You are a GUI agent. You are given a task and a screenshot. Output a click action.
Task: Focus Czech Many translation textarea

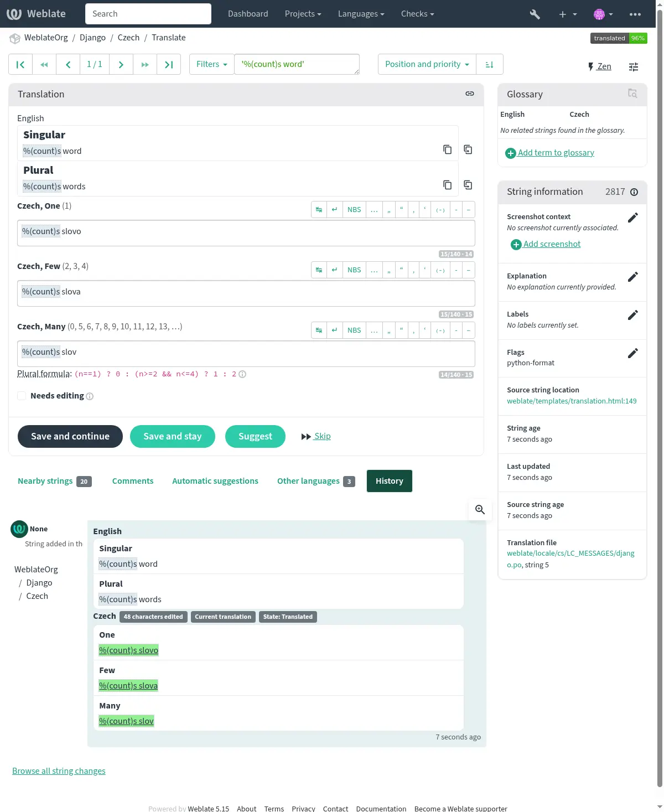tap(246, 354)
